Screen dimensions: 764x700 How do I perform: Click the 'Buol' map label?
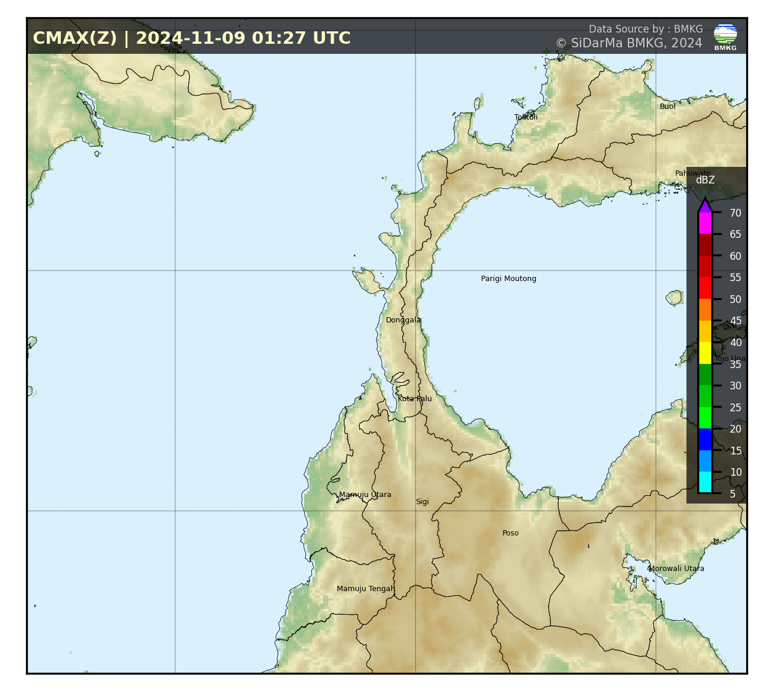[x=668, y=107]
